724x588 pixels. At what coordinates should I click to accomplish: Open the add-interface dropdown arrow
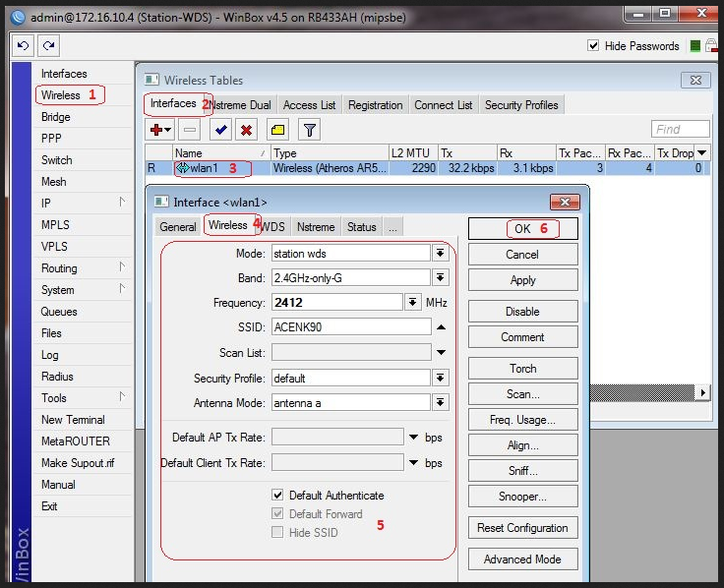(x=167, y=130)
